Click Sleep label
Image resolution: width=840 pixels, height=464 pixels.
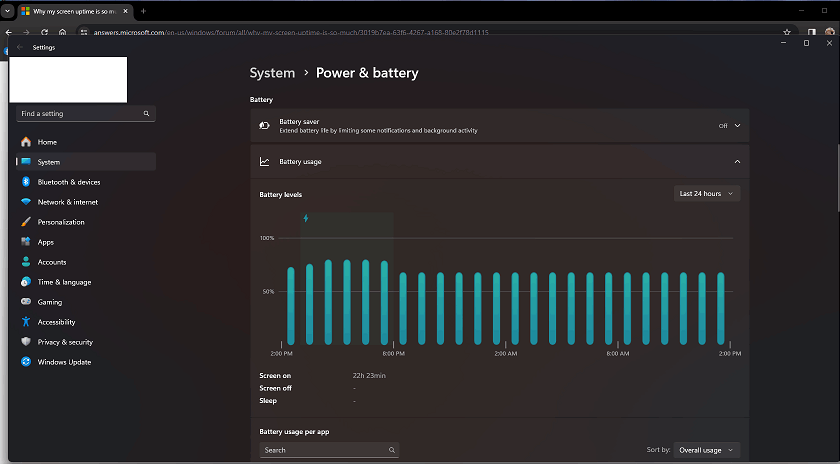tap(268, 400)
